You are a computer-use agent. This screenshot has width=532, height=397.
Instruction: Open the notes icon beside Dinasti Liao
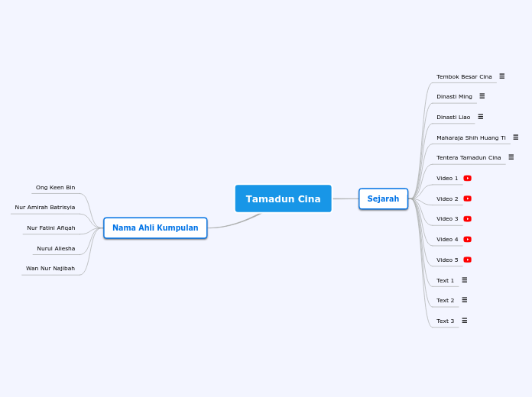[x=480, y=117]
